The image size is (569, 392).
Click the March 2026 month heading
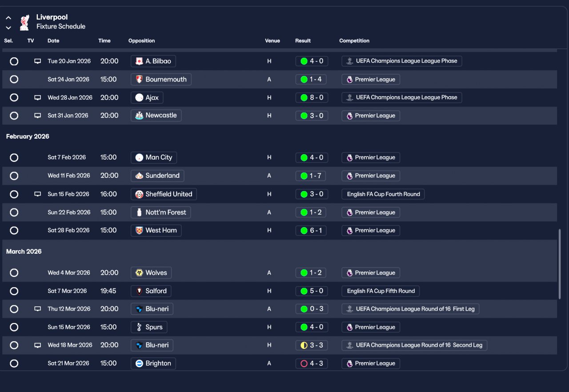(x=24, y=252)
